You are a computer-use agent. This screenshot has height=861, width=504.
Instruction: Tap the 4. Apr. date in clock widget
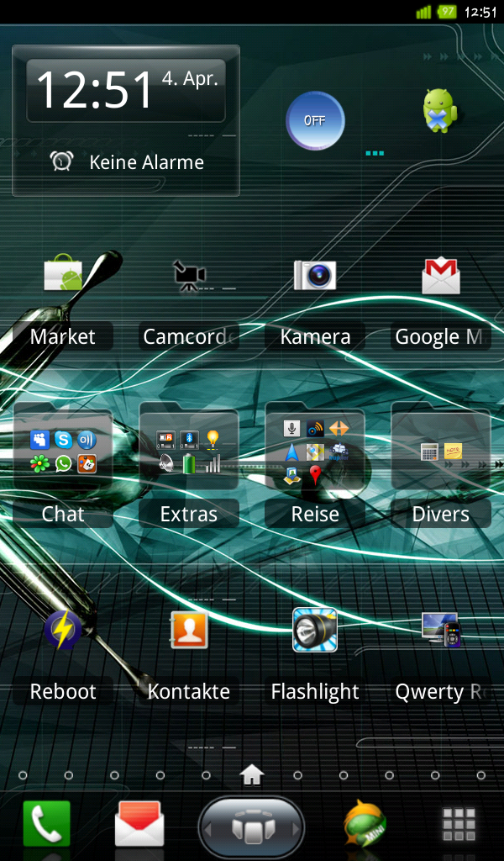click(190, 78)
